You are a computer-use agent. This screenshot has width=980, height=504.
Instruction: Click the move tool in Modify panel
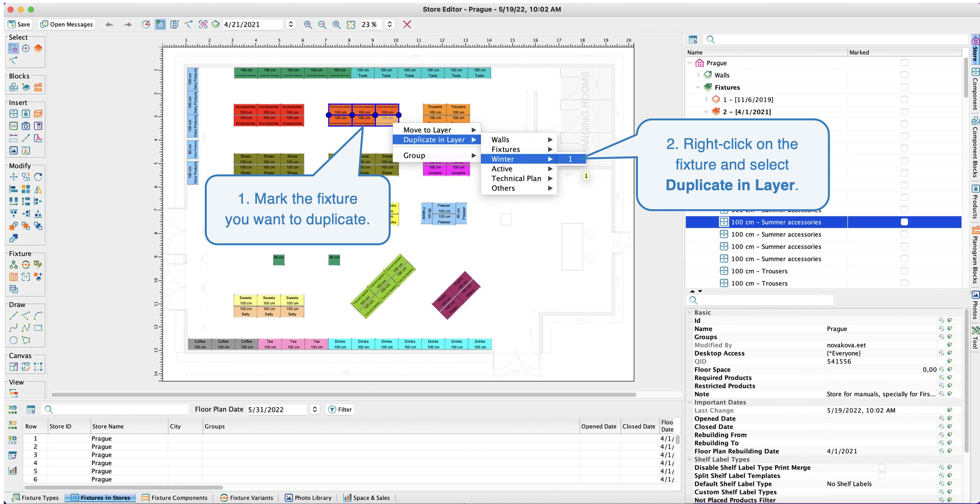pyautogui.click(x=13, y=177)
